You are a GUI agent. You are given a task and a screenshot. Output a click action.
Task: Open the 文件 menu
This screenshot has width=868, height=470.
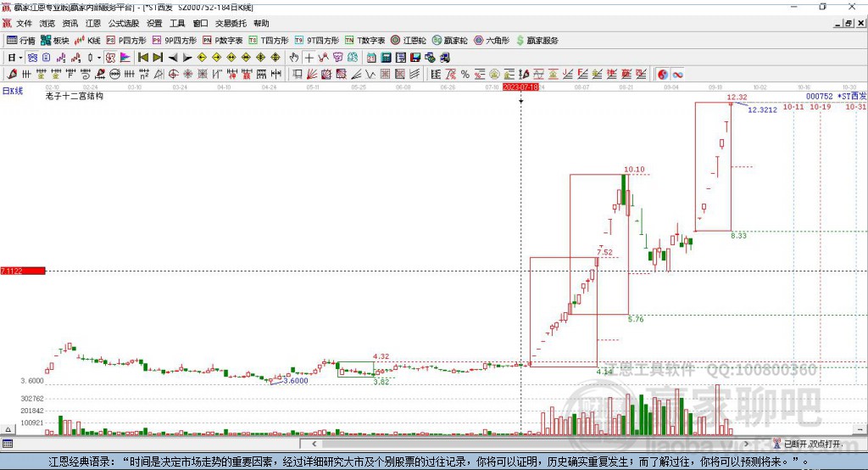24,23
